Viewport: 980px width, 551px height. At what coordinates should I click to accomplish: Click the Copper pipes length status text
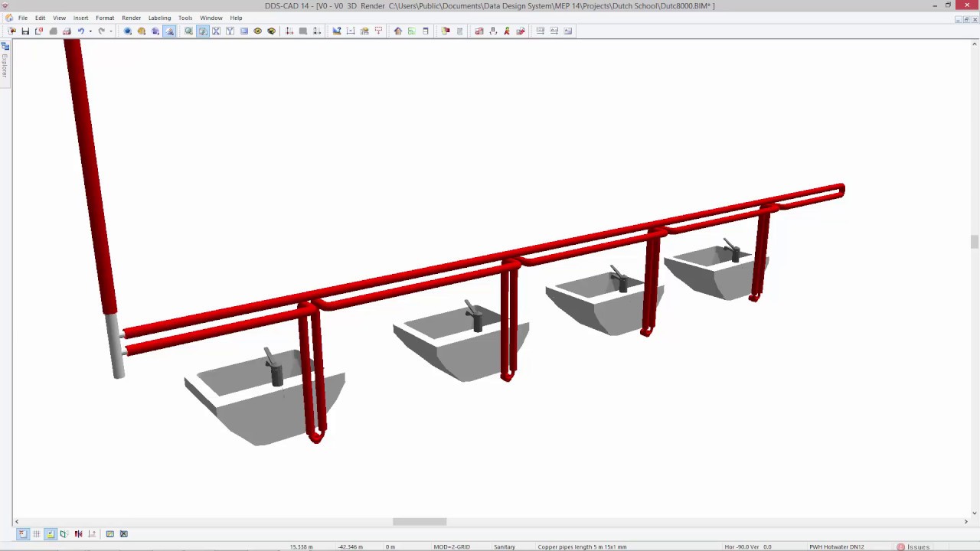coord(582,547)
